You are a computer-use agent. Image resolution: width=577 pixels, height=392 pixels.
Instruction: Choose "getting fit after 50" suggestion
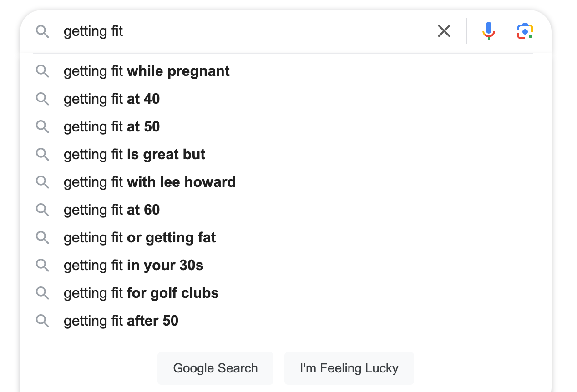121,321
